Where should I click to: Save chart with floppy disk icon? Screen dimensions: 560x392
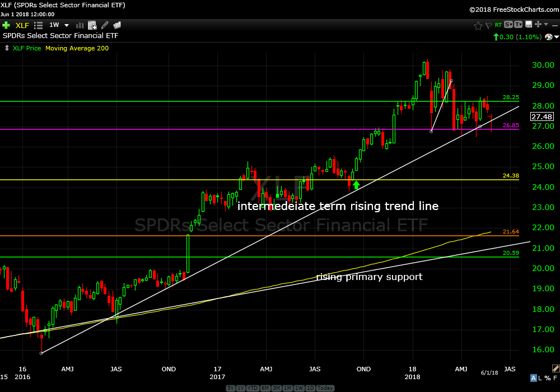point(528,25)
